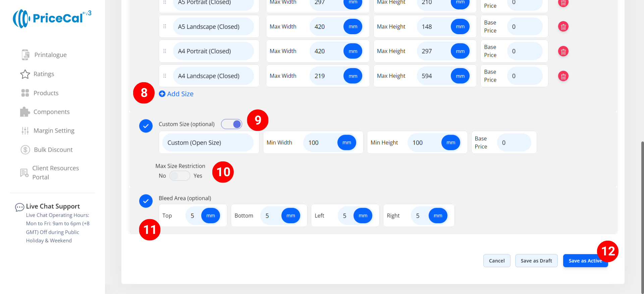Image resolution: width=644 pixels, height=294 pixels.
Task: Toggle the Custom Size (optional) switch
Action: click(x=231, y=124)
